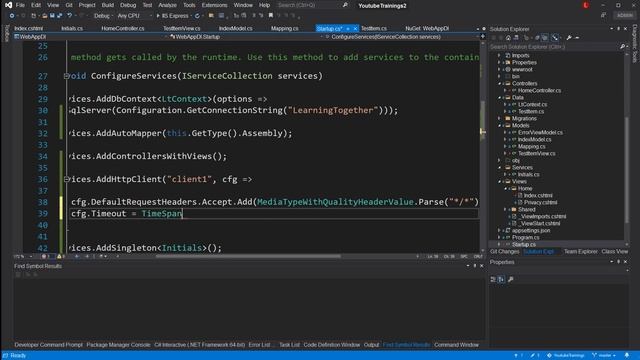The image size is (640, 360).
Task: Click the search magnifier in the title bar
Action: [x=345, y=5]
